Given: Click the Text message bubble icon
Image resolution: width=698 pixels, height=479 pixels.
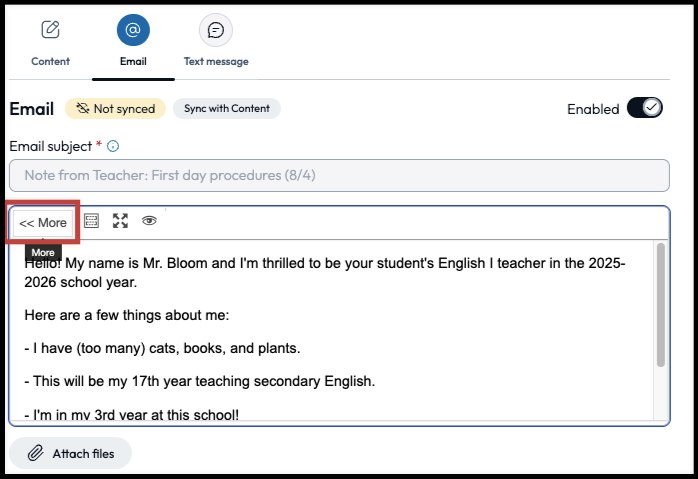Looking at the screenshot, I should [x=215, y=30].
